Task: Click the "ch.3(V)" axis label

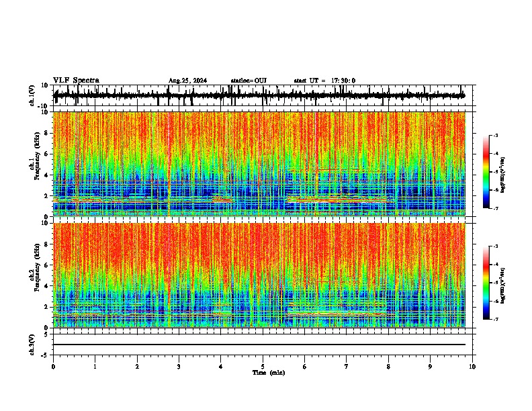Action: 32,345
